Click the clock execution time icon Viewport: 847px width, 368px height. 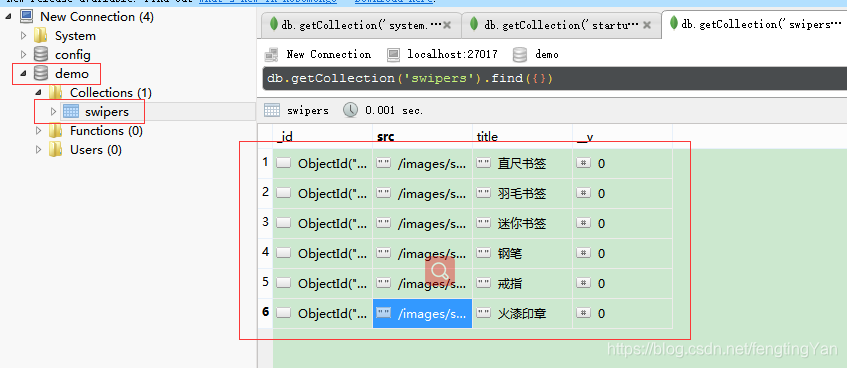pyautogui.click(x=351, y=110)
